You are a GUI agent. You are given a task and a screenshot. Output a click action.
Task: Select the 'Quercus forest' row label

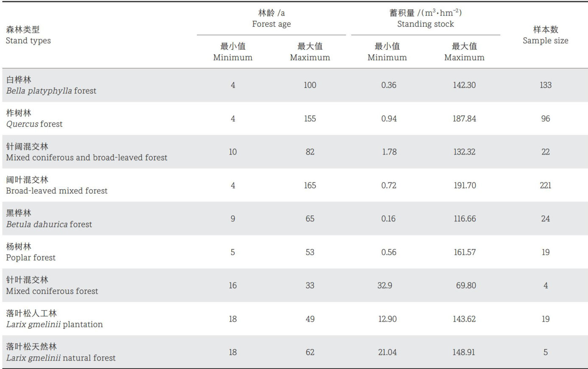(x=34, y=124)
